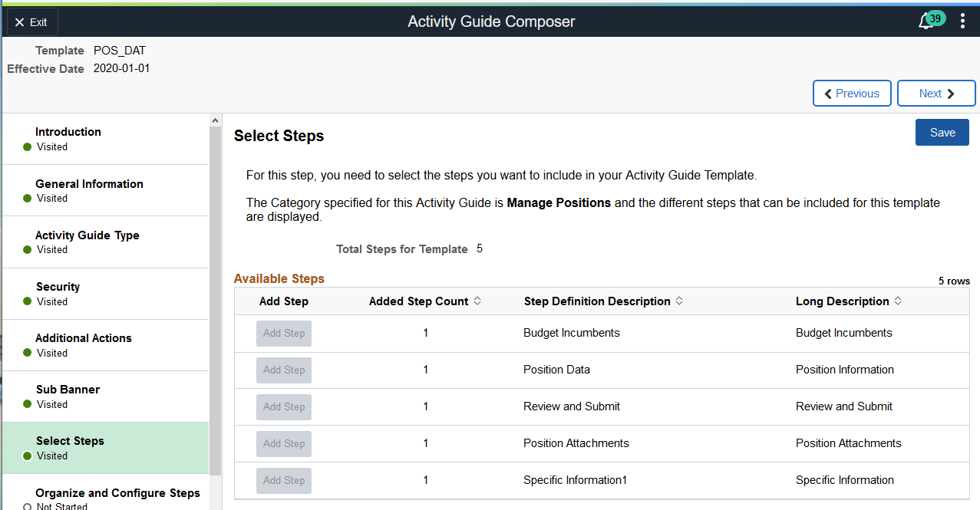Open the Sub Banner step

point(105,396)
